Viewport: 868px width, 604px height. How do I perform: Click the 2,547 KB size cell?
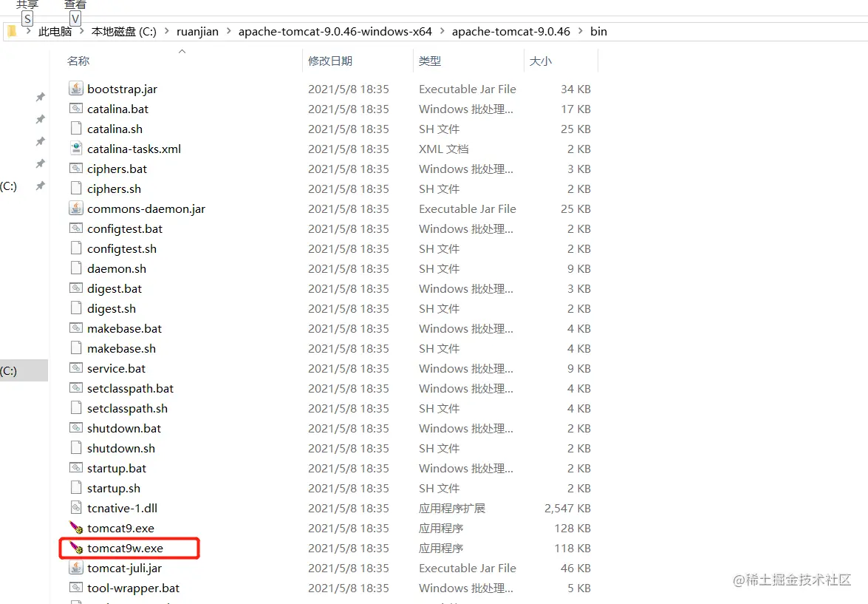click(567, 508)
